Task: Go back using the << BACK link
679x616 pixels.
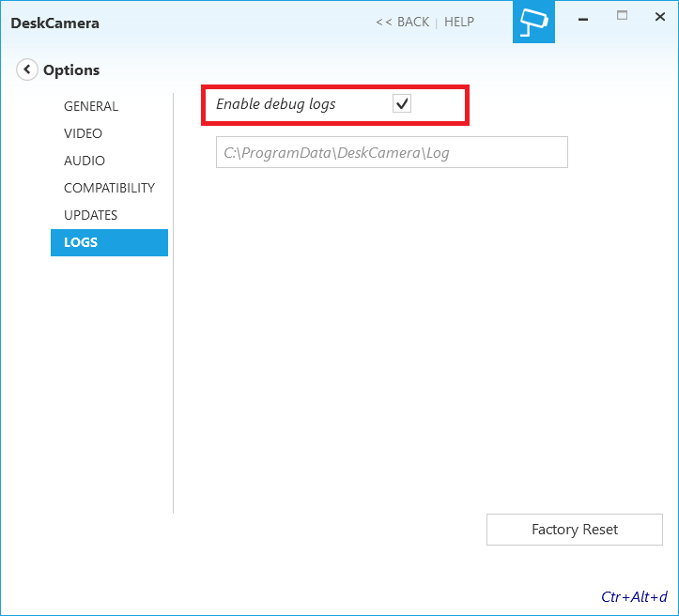Action: click(402, 22)
